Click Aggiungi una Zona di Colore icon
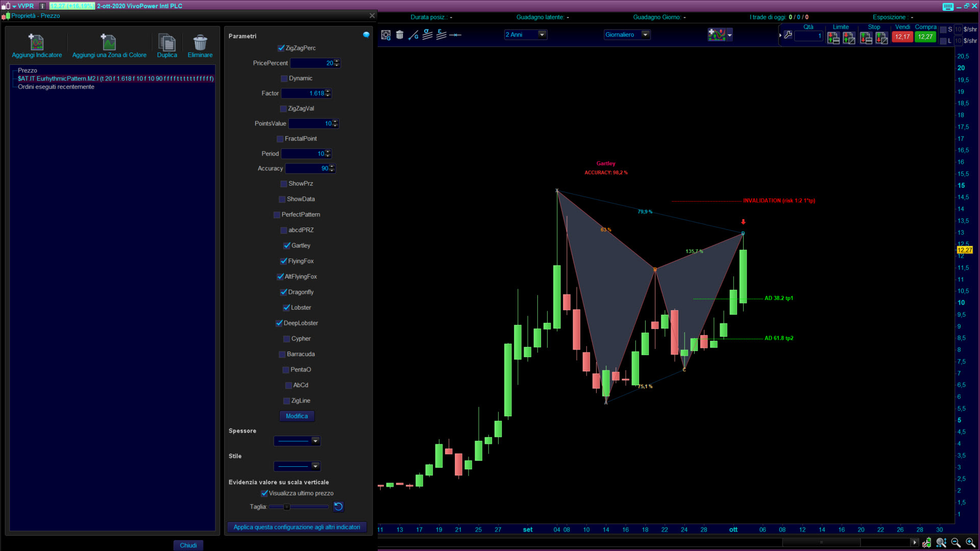This screenshot has height=551, width=980. (x=109, y=42)
